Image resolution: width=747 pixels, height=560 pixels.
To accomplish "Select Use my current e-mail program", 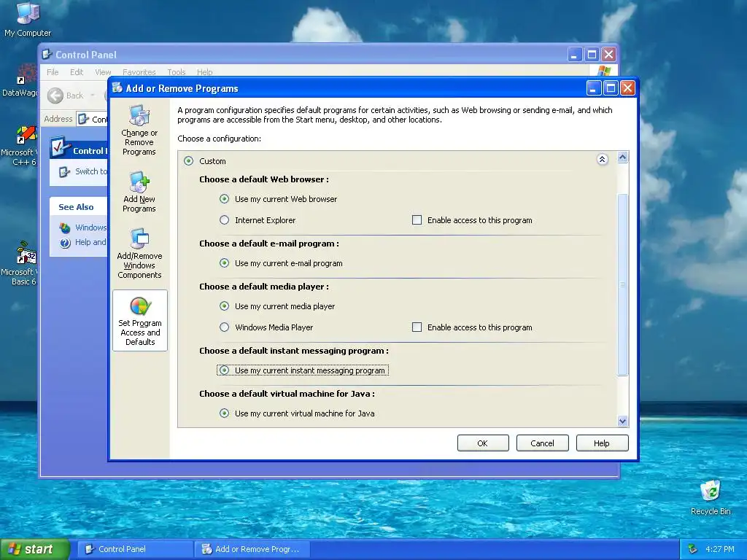I will coord(225,262).
